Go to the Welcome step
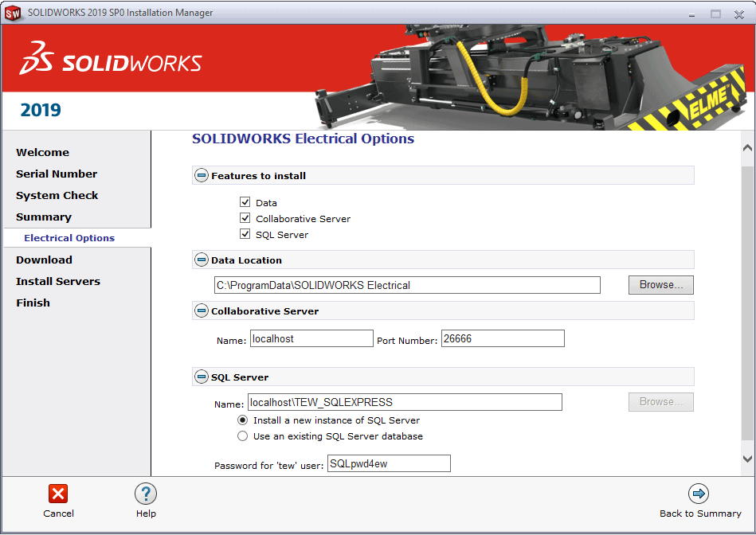The height and width of the screenshot is (535, 756). pos(42,152)
